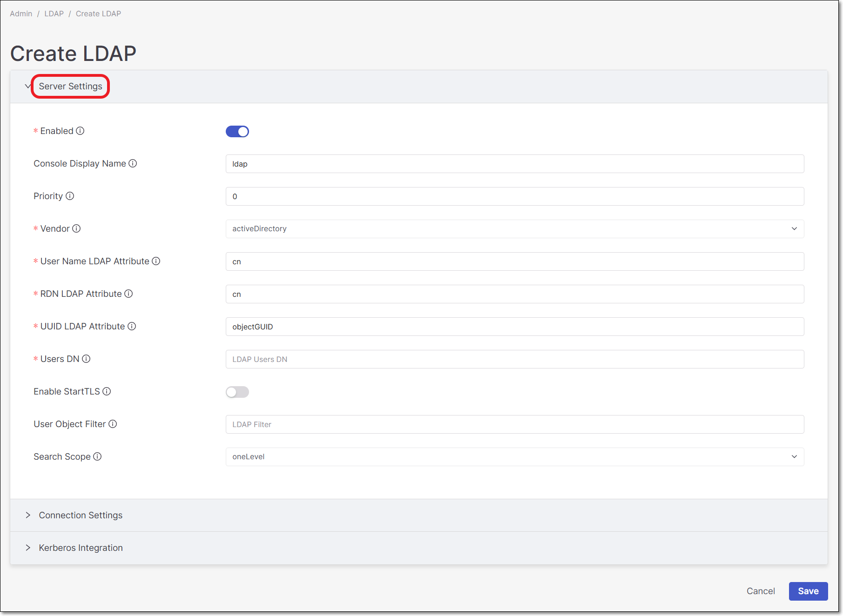The width and height of the screenshot is (843, 616).
Task: Click the info icon next to Enabled
Action: click(x=80, y=131)
